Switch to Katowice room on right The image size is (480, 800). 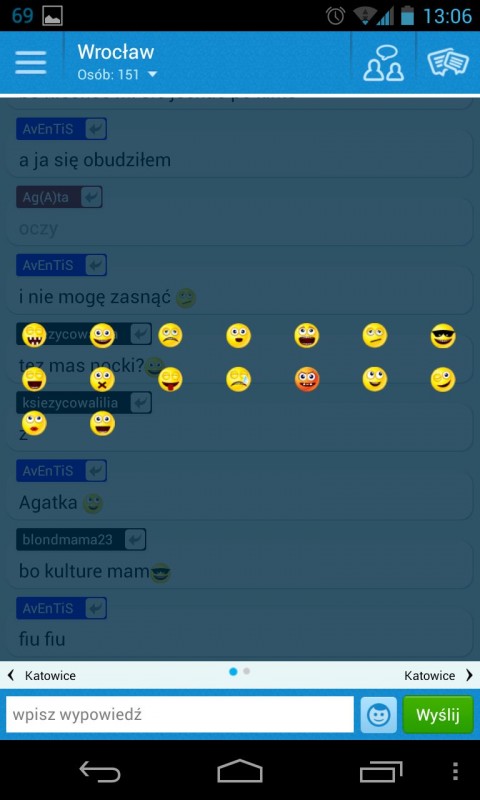point(430,676)
